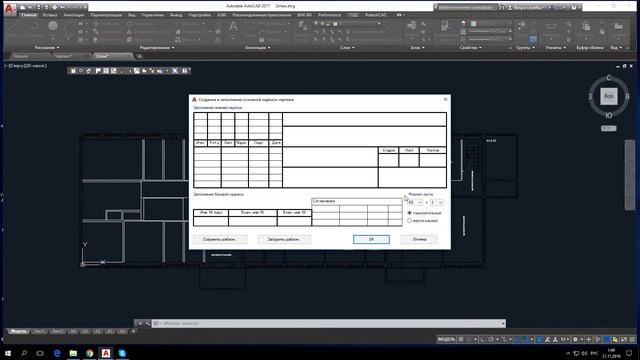Launch Google Chrome from taskbar

(89, 353)
